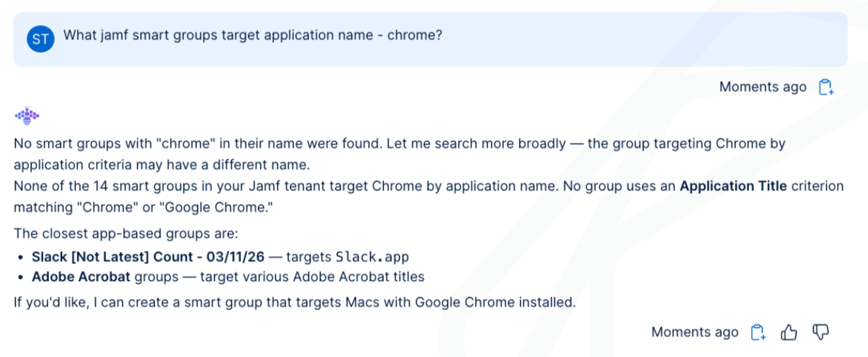Click the "target various Adobe Acrobat titles" text
This screenshot has height=357, width=868.
pos(312,277)
